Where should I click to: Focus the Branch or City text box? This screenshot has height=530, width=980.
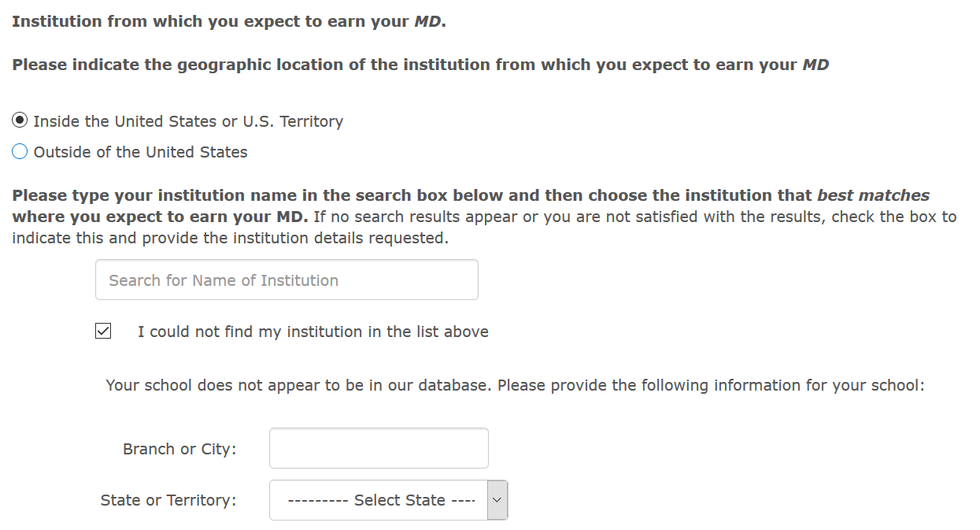(x=379, y=449)
